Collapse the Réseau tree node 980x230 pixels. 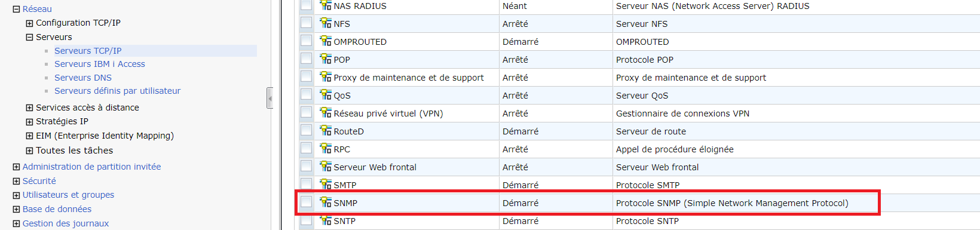click(x=16, y=9)
